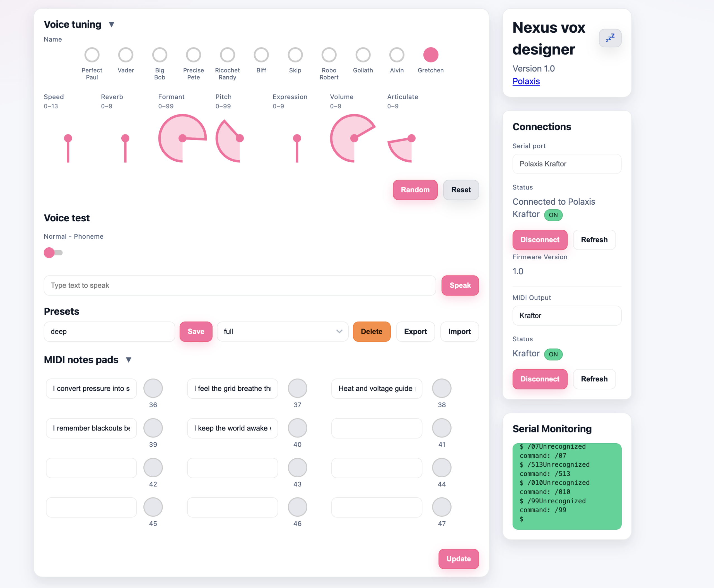Select the Robo Robert voice

[x=329, y=55]
